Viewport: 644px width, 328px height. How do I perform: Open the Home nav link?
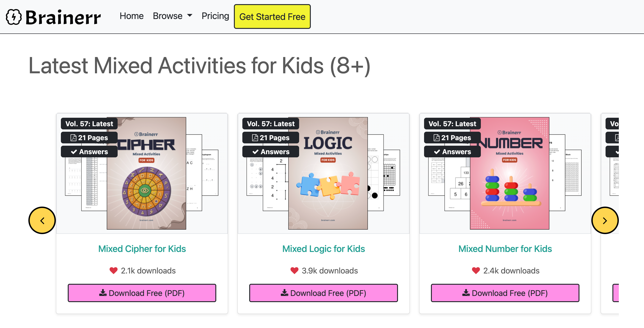coord(132,16)
